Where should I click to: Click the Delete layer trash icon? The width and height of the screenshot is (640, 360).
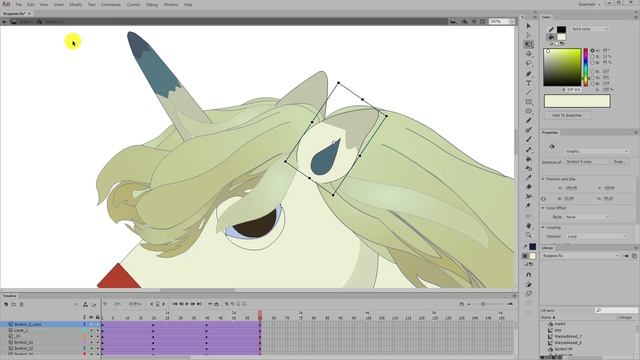22,304
